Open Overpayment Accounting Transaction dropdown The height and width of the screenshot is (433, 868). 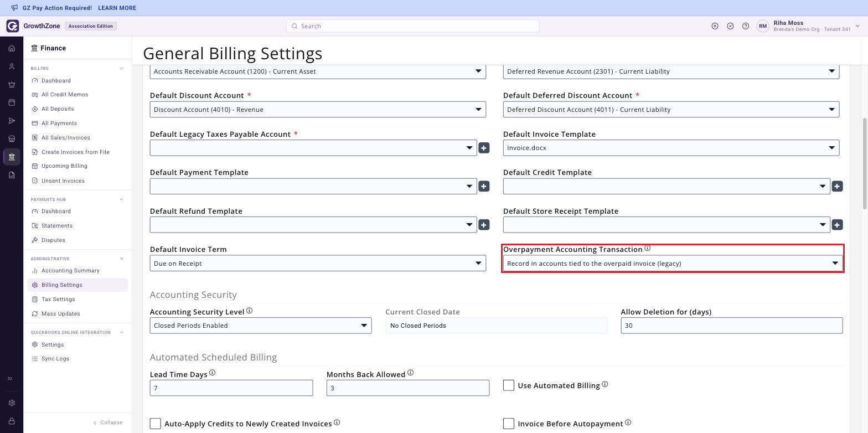673,263
